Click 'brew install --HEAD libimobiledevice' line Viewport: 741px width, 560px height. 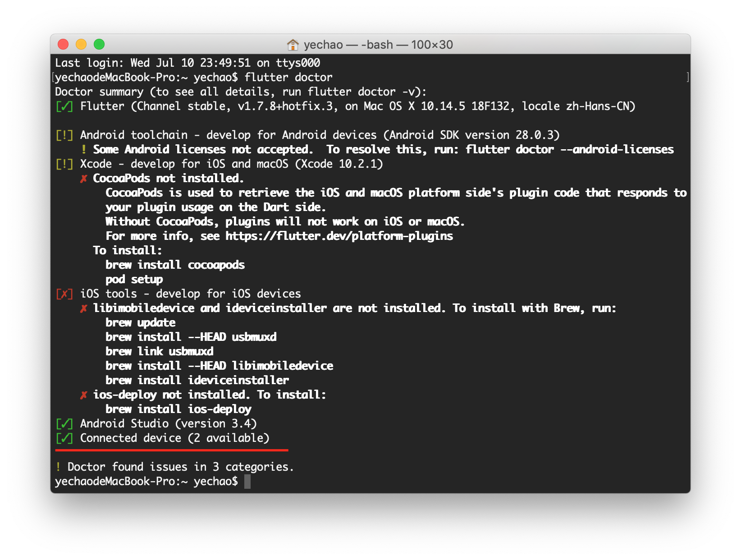tap(220, 366)
